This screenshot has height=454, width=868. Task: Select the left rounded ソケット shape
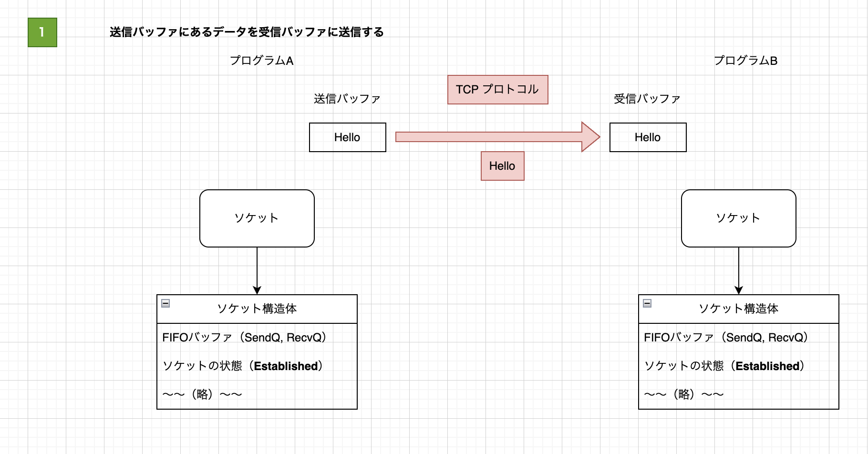click(257, 218)
